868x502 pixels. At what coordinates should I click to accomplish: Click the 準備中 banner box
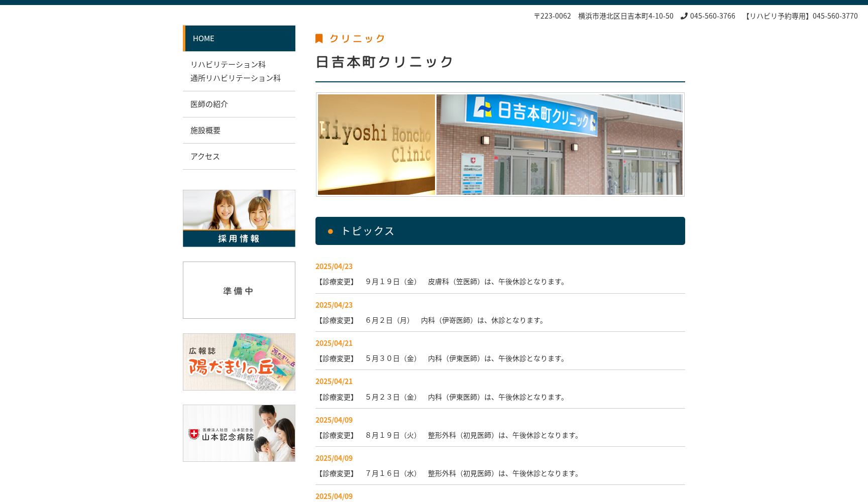[239, 290]
